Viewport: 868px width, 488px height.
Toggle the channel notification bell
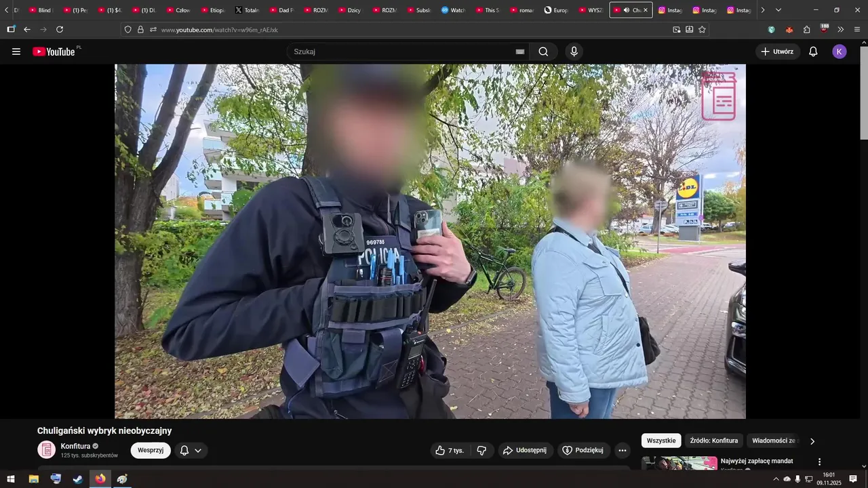point(184,450)
